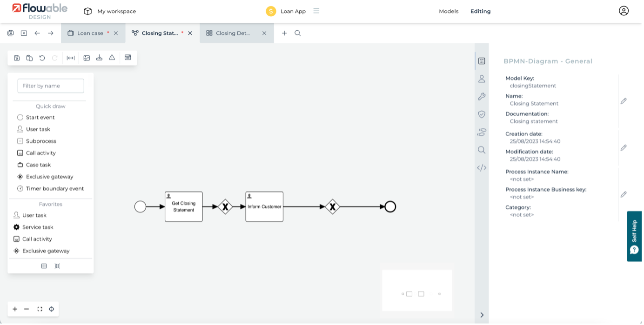Click the undo icon in the canvas toolbar

coord(42,58)
